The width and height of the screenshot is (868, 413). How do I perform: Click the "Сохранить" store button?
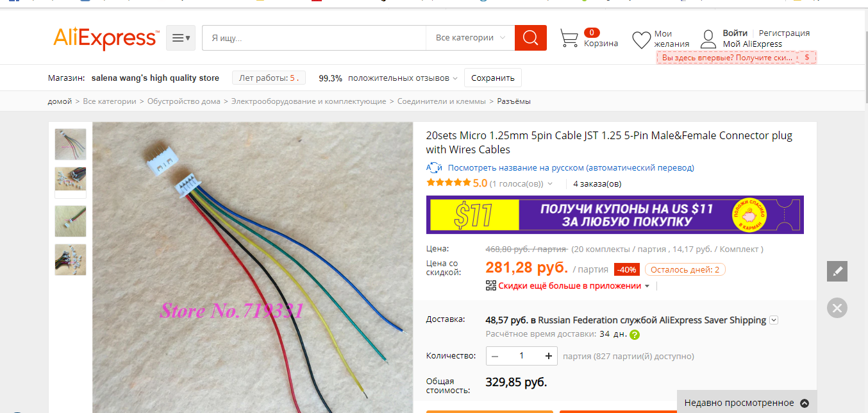[x=493, y=78]
